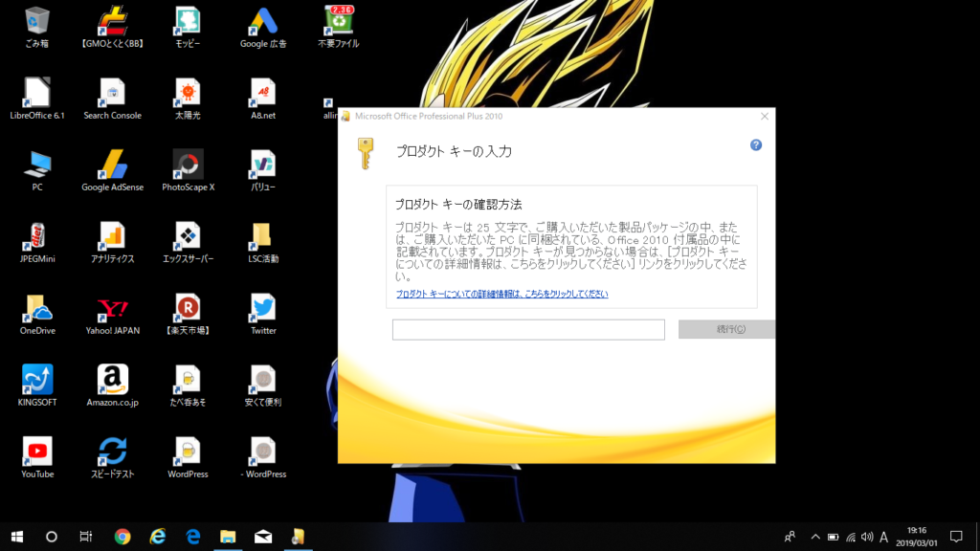
Task: Check the battery status icon
Action: [833, 537]
